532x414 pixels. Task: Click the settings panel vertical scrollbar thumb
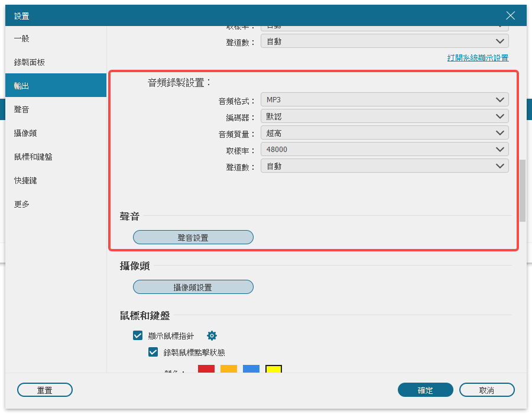(522, 190)
